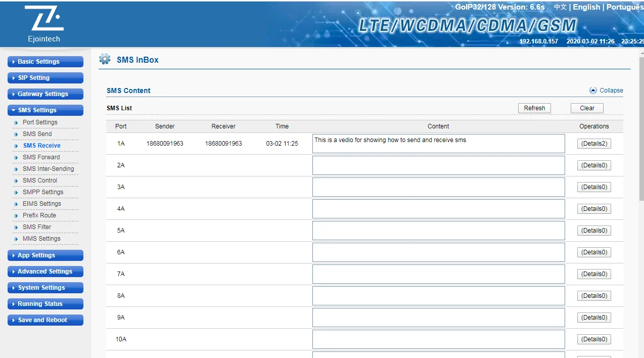Viewport: 644px width, 358px height.
Task: Open the SMS Send page
Action: coord(37,134)
